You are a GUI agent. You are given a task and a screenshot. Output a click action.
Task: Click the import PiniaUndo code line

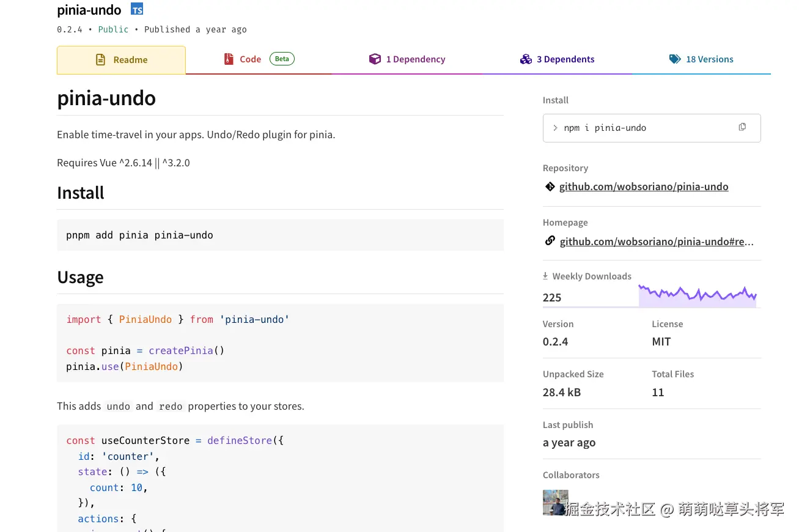(177, 319)
